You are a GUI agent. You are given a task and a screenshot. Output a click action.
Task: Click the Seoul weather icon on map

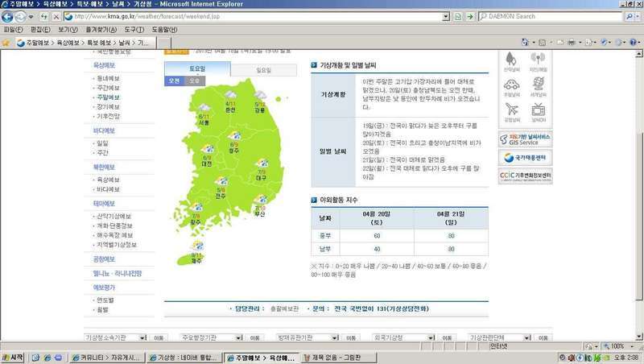[204, 109]
